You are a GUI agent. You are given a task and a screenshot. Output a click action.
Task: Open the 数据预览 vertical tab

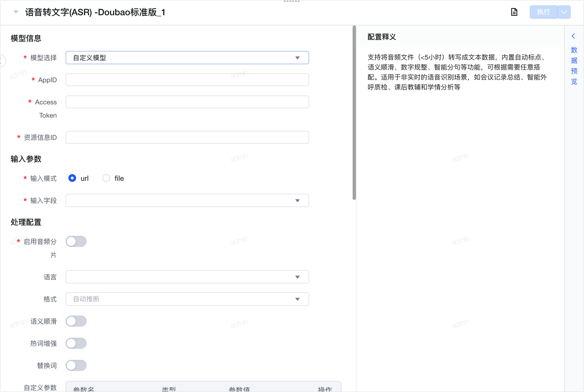(574, 66)
